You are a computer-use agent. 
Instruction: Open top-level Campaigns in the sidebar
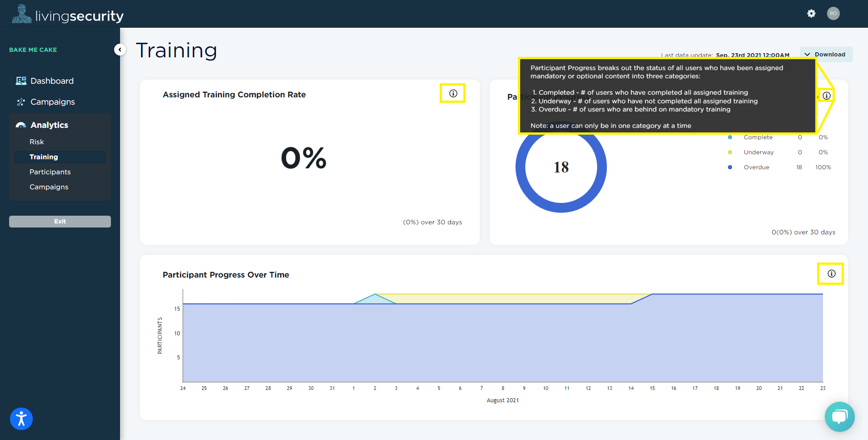pyautogui.click(x=52, y=102)
